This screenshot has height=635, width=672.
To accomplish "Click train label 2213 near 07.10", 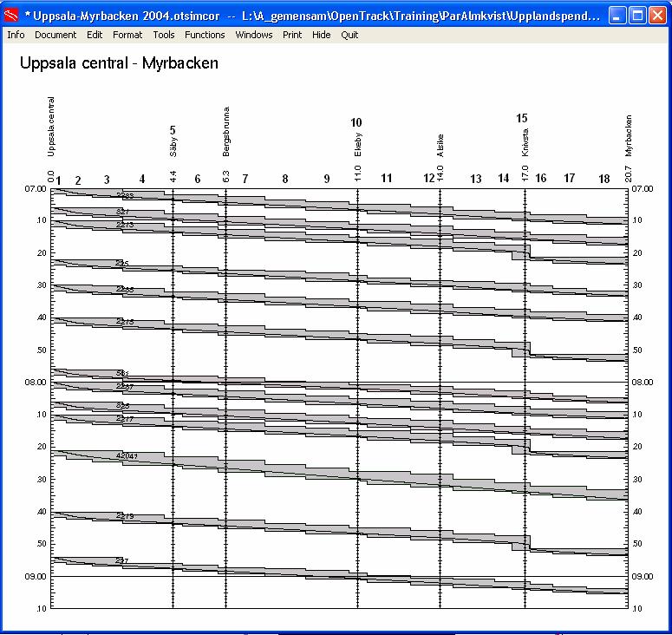I will (125, 225).
